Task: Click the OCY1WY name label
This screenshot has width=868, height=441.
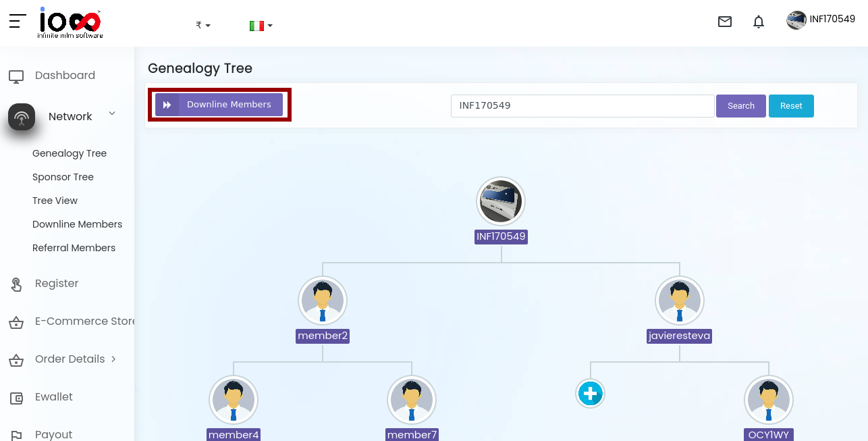Action: point(769,435)
